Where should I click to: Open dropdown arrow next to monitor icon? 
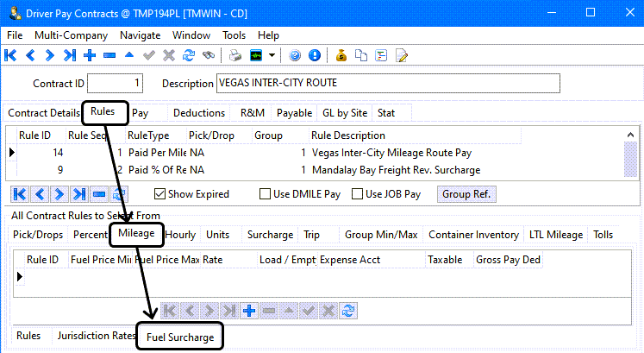point(272,55)
